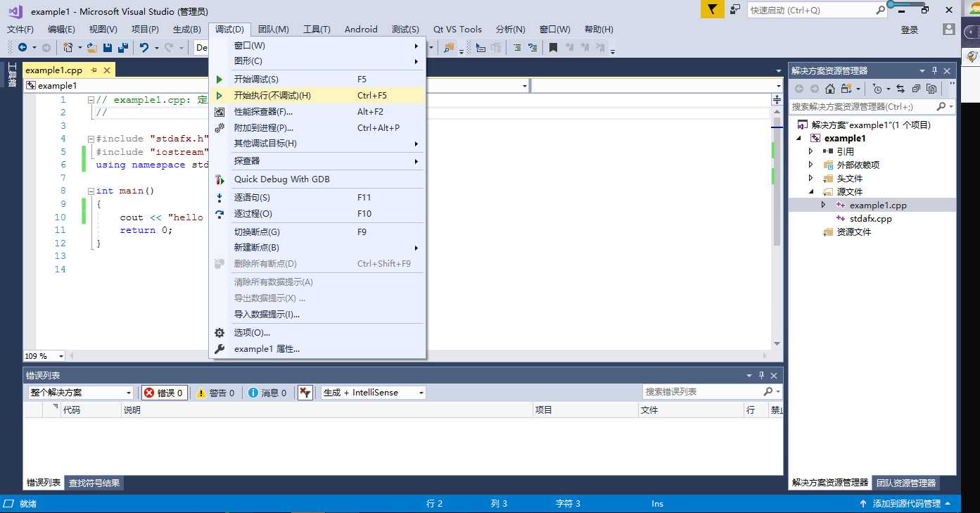The image size is (980, 513).
Task: Open the Build + IntelliSense dropdown
Action: (373, 393)
